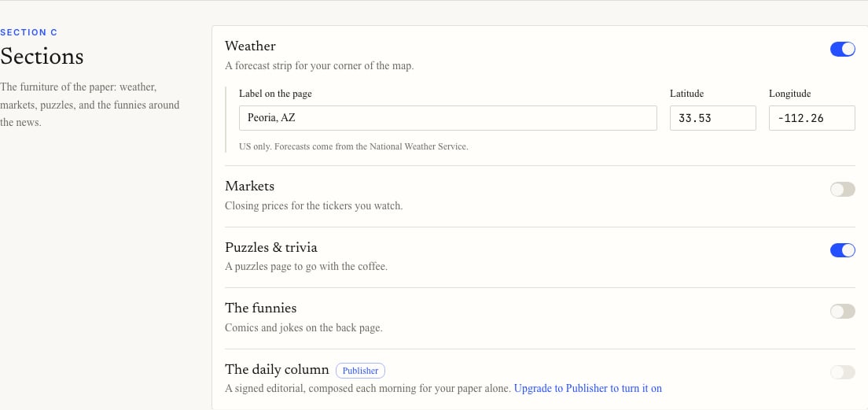The width and height of the screenshot is (868, 410).
Task: Click the Sections page heading
Action: click(x=42, y=57)
